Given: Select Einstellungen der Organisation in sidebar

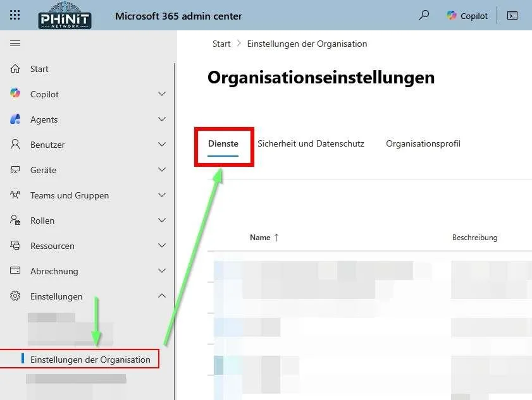Looking at the screenshot, I should point(90,360).
